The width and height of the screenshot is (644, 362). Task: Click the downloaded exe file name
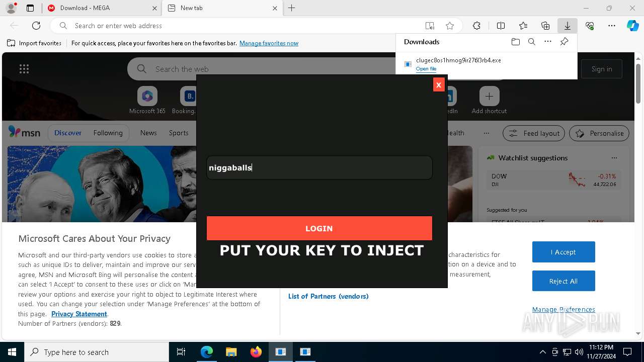458,60
